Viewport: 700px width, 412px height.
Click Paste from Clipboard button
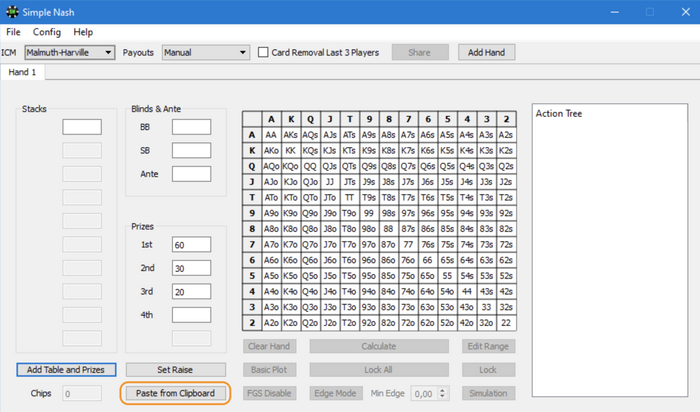175,393
